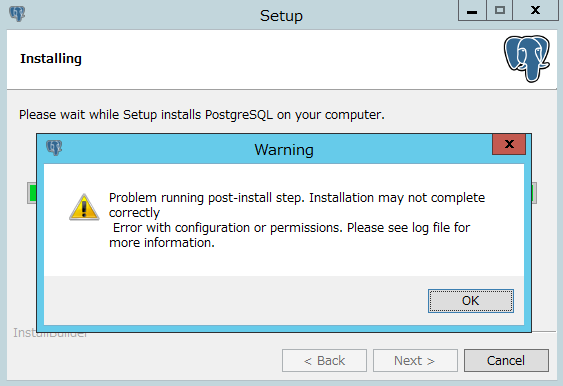Cancel the PostgreSQL installation
The width and height of the screenshot is (563, 386).
(x=506, y=361)
